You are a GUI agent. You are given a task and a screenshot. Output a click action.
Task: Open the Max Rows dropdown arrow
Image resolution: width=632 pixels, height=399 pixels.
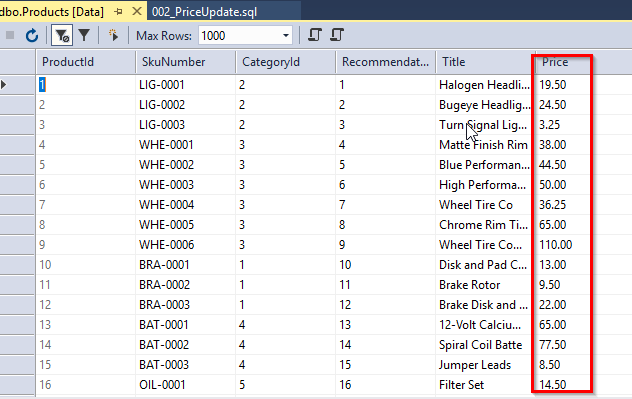pos(286,35)
